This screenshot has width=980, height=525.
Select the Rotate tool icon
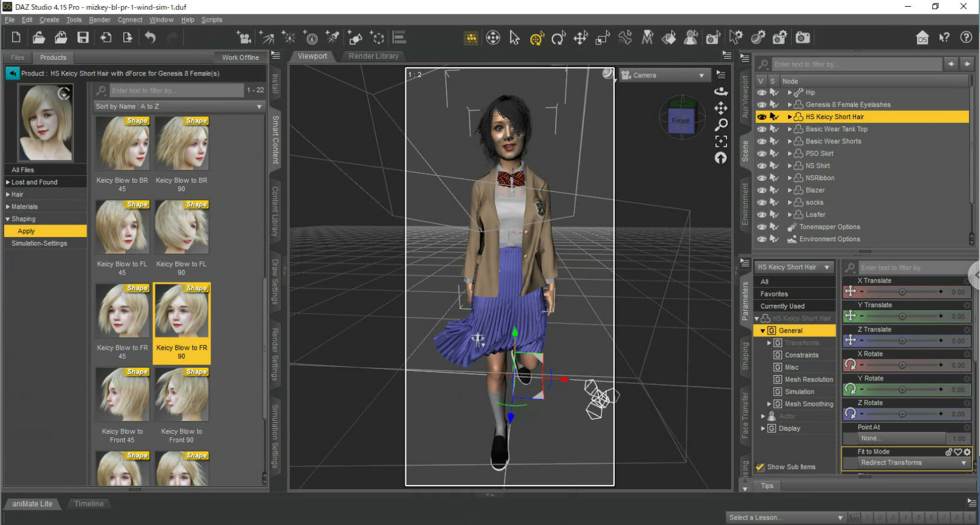click(x=558, y=38)
